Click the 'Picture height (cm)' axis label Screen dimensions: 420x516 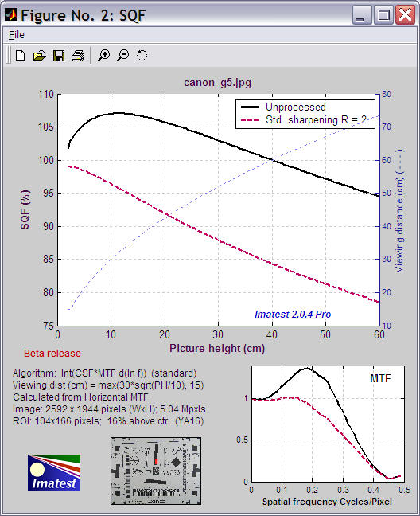[217, 348]
